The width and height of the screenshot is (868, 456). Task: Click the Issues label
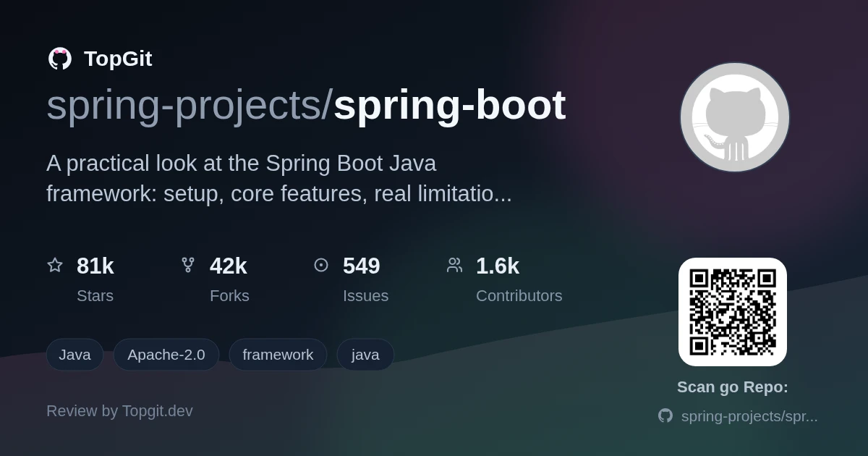coord(365,296)
